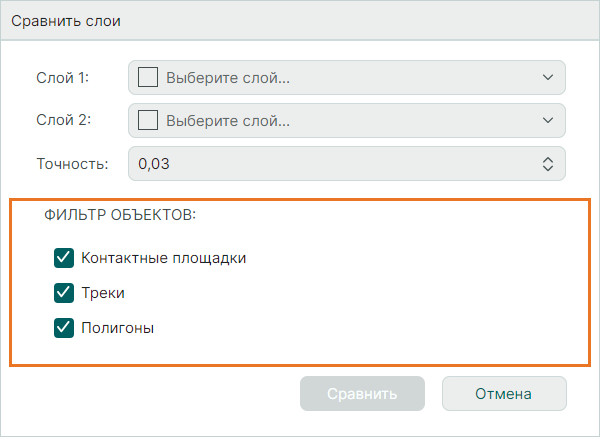600x437 pixels.
Task: Click the Точность stepper arrows
Action: pos(548,164)
